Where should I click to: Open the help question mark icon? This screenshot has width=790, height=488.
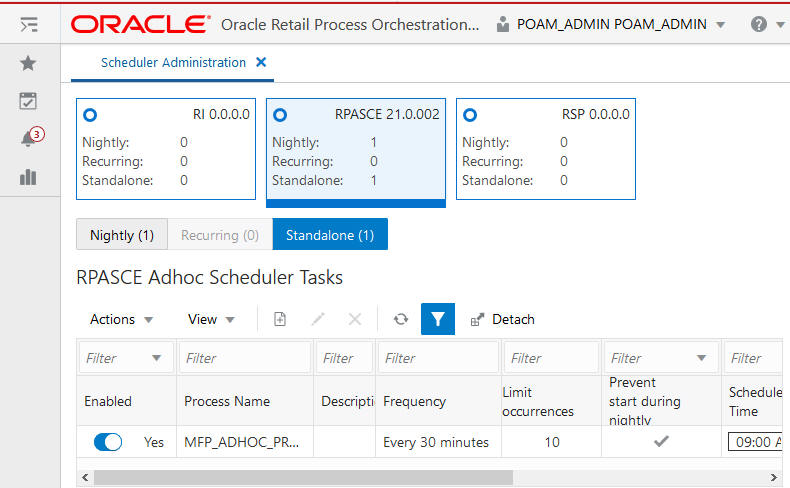[758, 24]
